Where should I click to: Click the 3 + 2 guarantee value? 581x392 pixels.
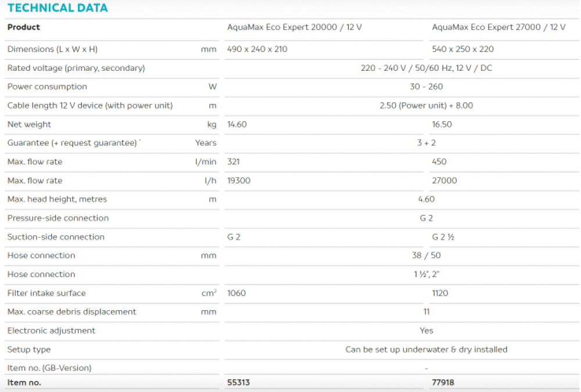[426, 143]
